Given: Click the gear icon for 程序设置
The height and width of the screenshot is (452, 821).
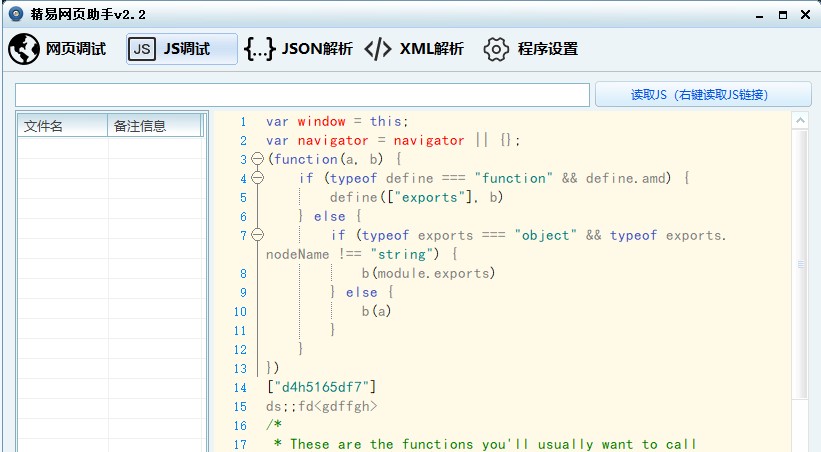Looking at the screenshot, I should 496,49.
